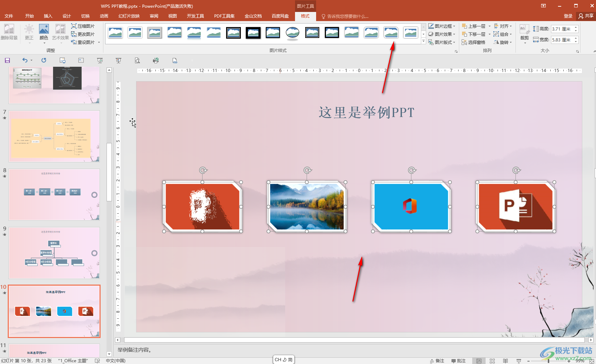Start slideshow from status bar icon

coord(519,361)
